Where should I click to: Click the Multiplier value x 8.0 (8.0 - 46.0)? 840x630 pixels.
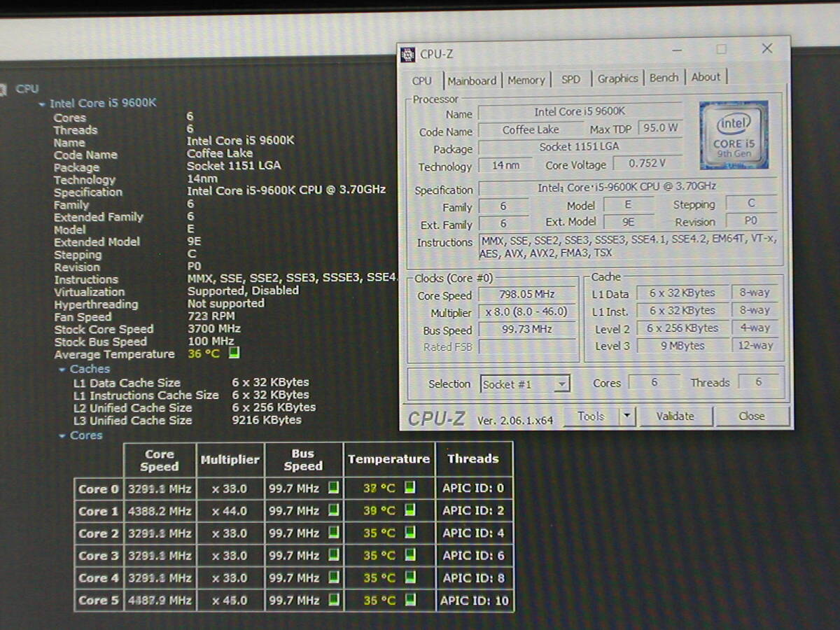(x=528, y=312)
